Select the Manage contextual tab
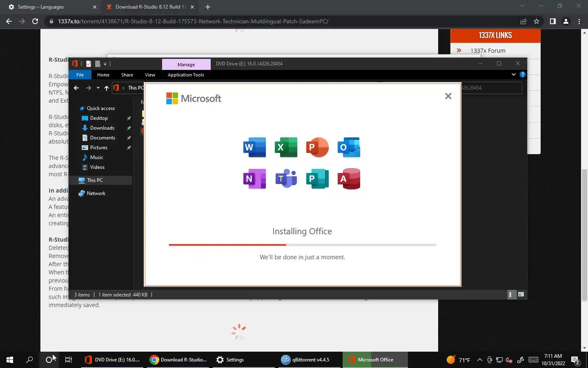This screenshot has width=588, height=368. tap(186, 64)
